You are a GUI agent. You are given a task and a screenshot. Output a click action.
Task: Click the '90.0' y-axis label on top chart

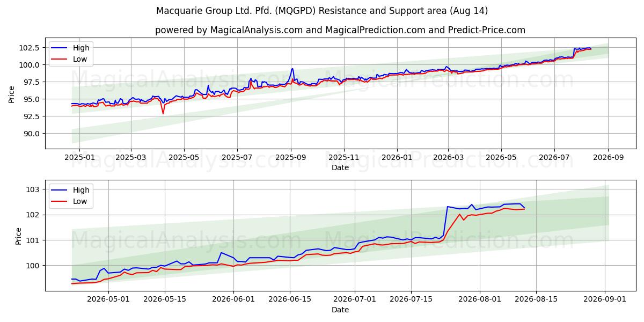[x=31, y=134]
